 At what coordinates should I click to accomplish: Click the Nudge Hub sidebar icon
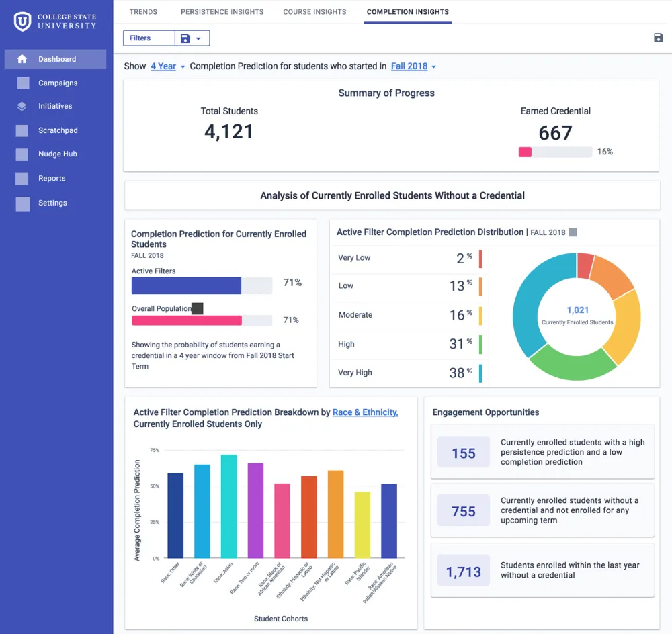22,154
